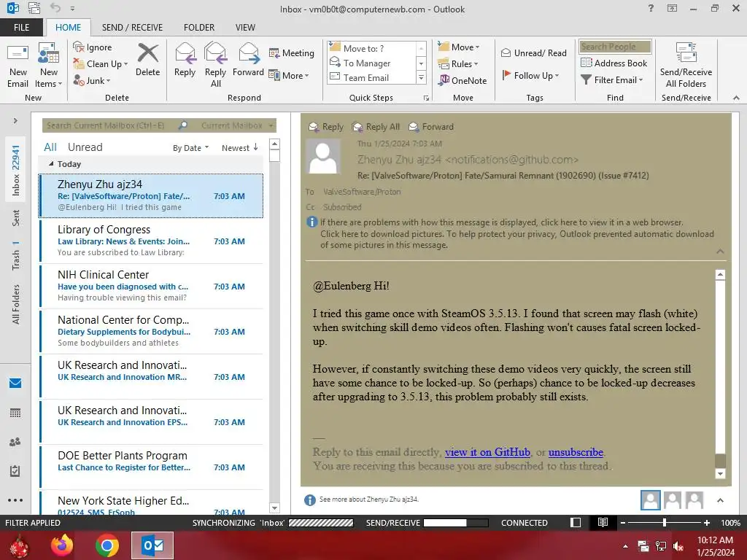747x560 pixels.
Task: Open more navigation options (three dots)
Action: pos(15,500)
